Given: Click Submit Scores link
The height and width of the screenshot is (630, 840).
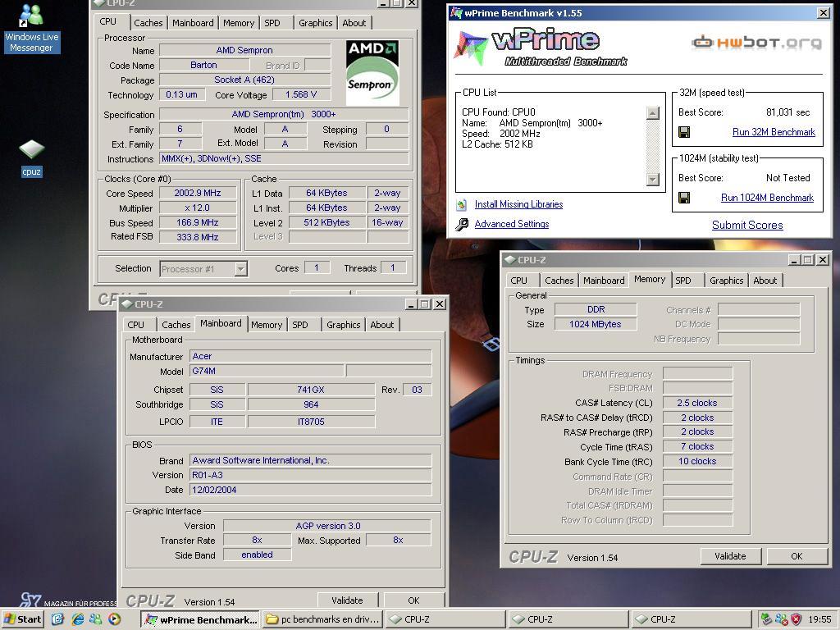Looking at the screenshot, I should [747, 225].
